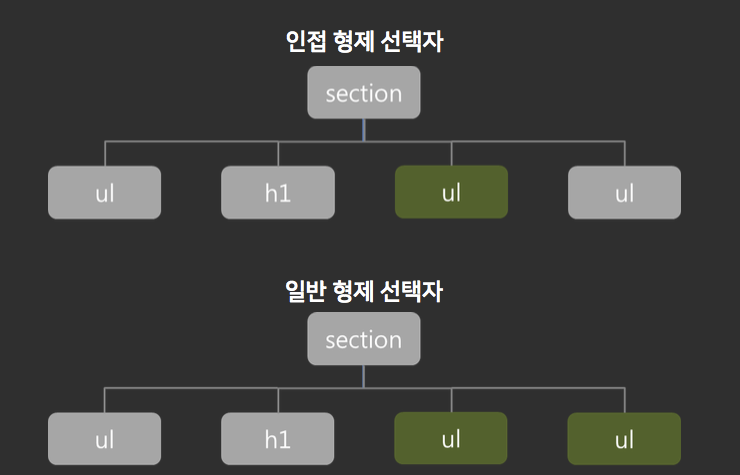Click first green ul node in lower diagram

point(451,438)
